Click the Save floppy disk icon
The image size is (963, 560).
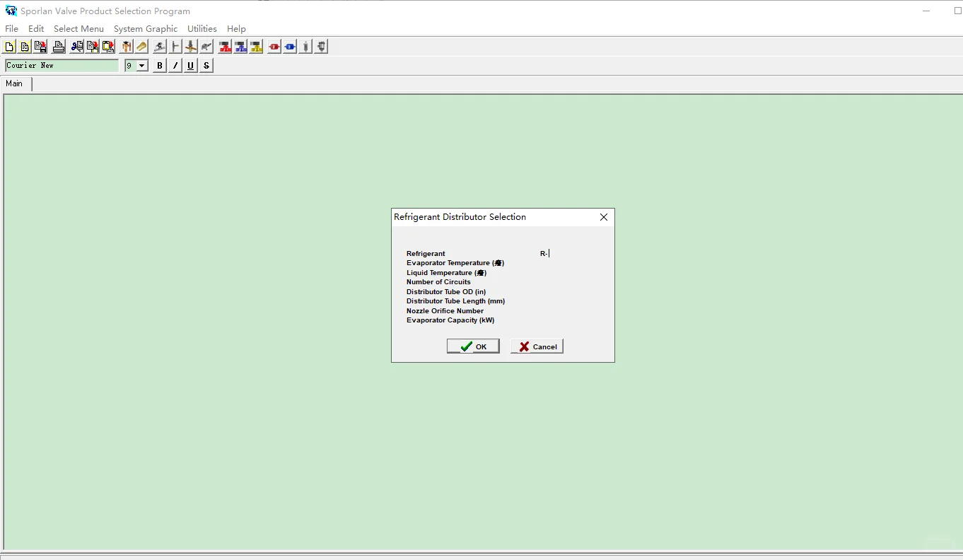tap(40, 47)
